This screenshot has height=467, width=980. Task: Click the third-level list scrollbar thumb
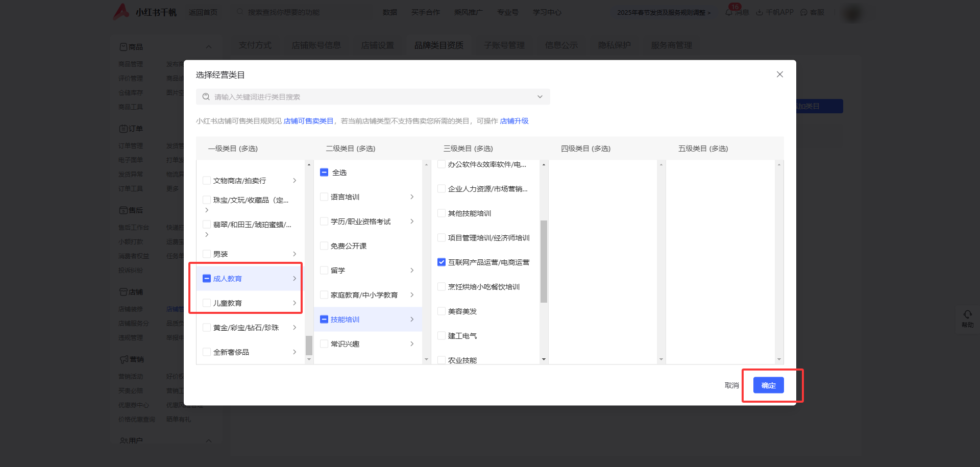544,261
